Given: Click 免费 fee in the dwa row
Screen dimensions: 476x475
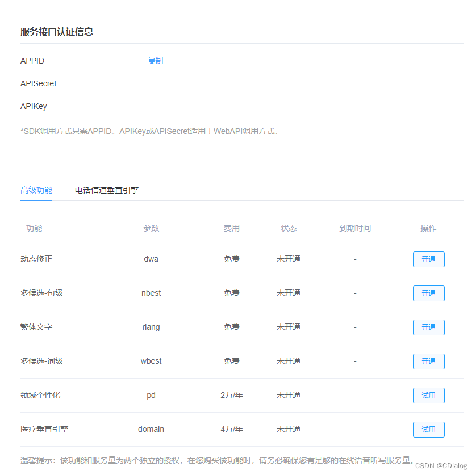Looking at the screenshot, I should pyautogui.click(x=232, y=259).
